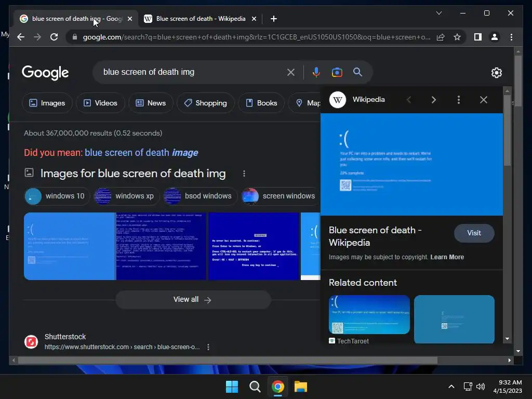
Task: Start voice search with microphone icon
Action: tap(316, 72)
